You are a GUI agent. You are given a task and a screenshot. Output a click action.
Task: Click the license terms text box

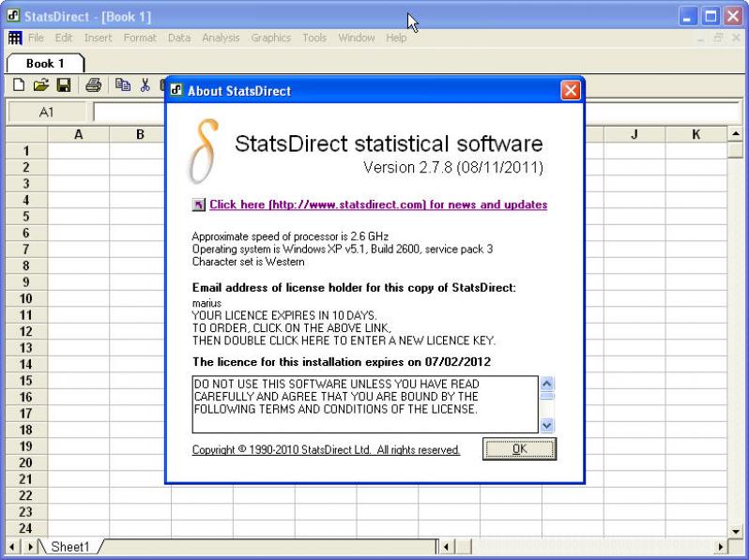pos(365,404)
